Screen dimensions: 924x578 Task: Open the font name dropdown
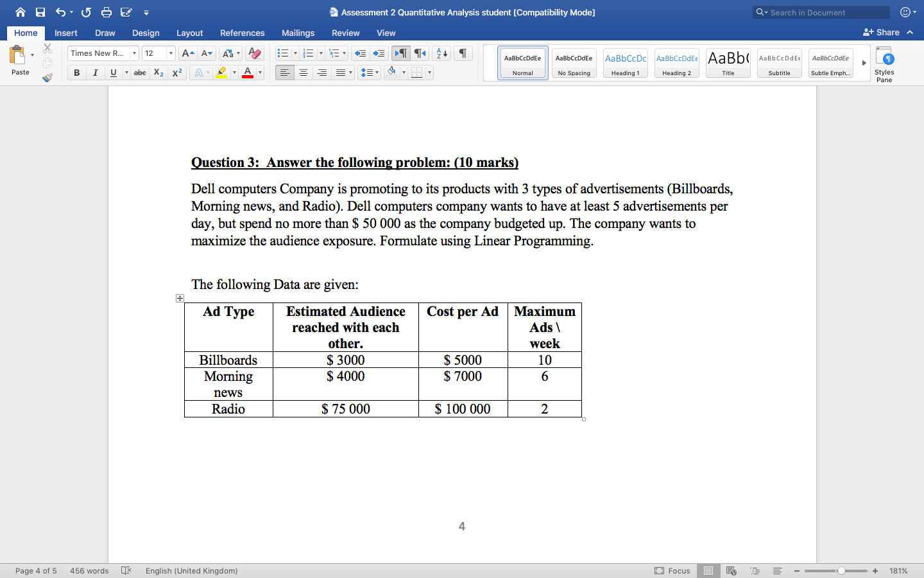[x=135, y=53]
